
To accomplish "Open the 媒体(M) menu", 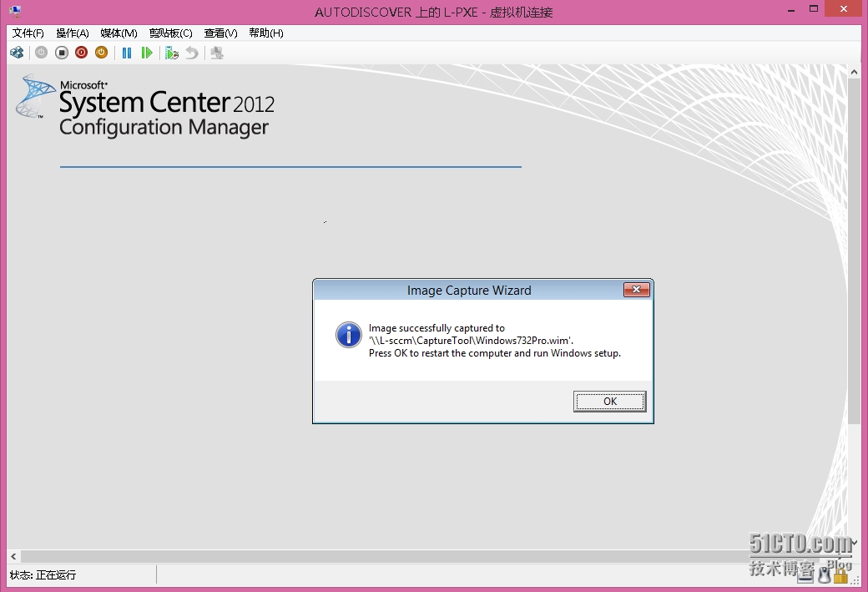I will coord(119,33).
